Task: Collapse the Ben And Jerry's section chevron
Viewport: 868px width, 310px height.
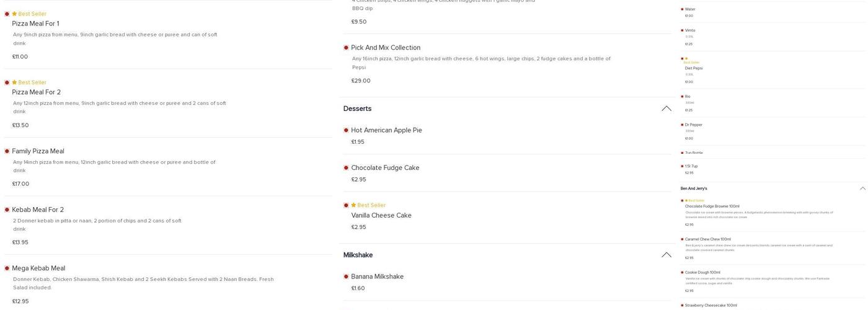Action: tap(862, 188)
